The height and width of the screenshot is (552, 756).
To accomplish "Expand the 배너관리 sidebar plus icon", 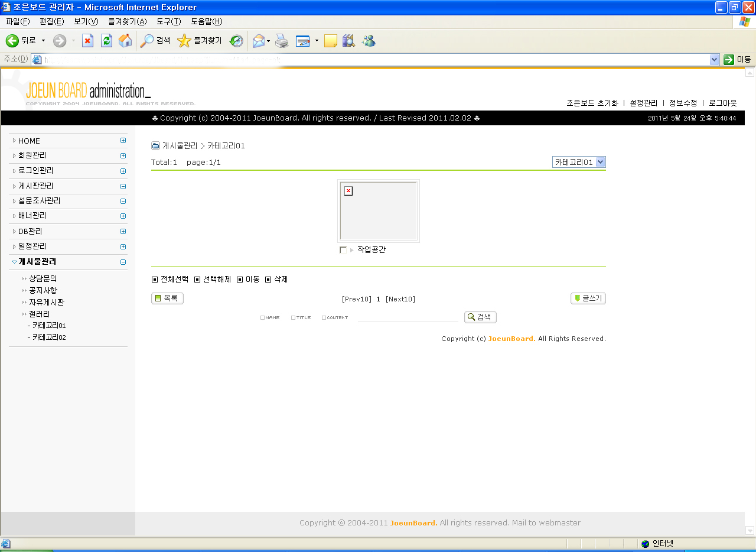I will pyautogui.click(x=123, y=216).
